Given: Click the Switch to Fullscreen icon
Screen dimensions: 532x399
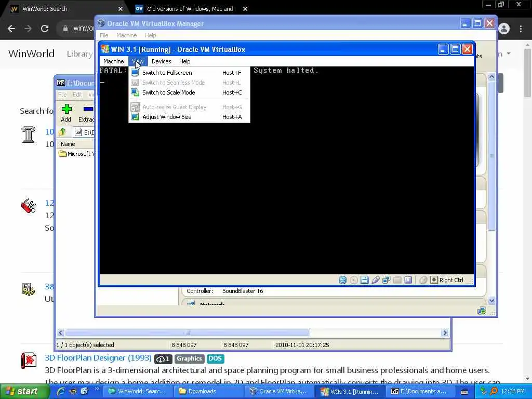Looking at the screenshot, I should (x=135, y=73).
